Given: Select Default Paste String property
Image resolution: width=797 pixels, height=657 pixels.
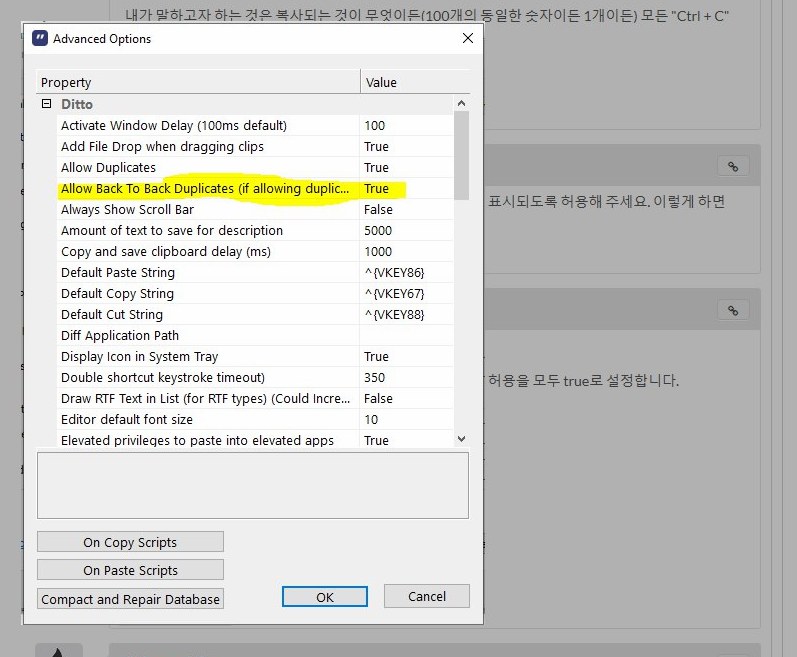Looking at the screenshot, I should 207,272.
